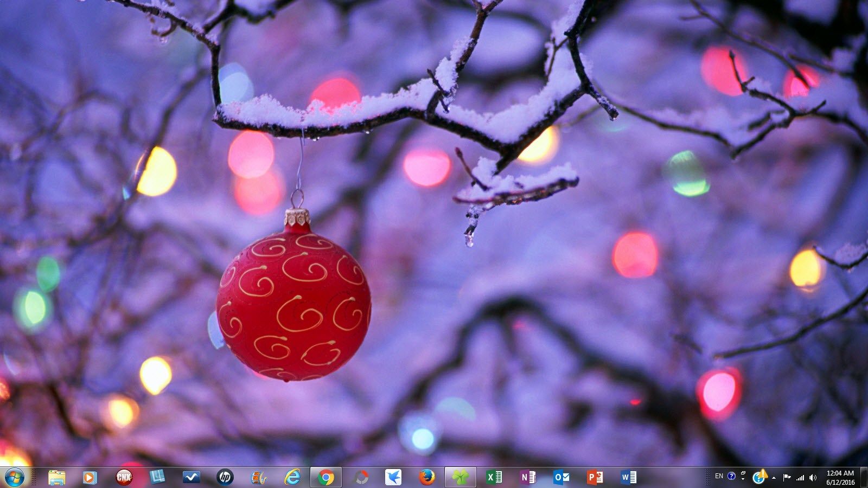Open the clock showing 12:04 AM
The image size is (868, 488).
tap(840, 477)
